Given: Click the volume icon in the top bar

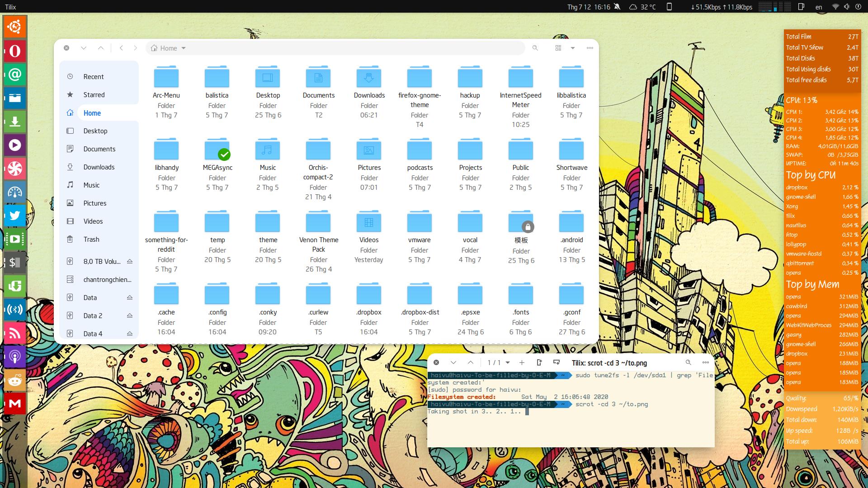Looking at the screenshot, I should tap(847, 7).
